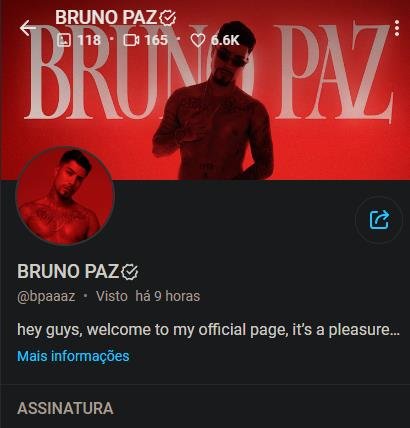The image size is (410, 428).
Task: Click the videos camera icon
Action: 131,40
